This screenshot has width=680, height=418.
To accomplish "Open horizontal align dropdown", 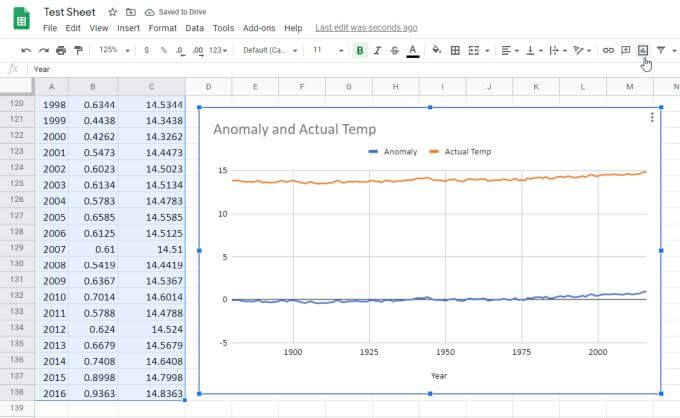I will coord(510,50).
